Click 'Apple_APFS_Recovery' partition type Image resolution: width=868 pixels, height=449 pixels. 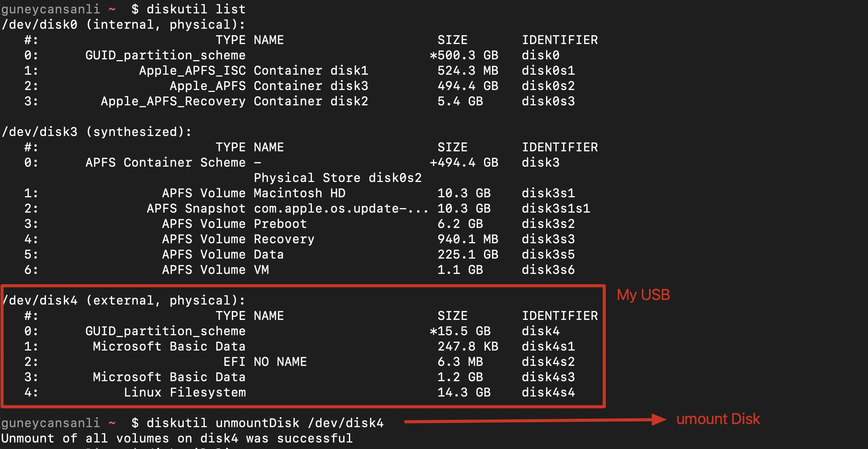pos(173,101)
